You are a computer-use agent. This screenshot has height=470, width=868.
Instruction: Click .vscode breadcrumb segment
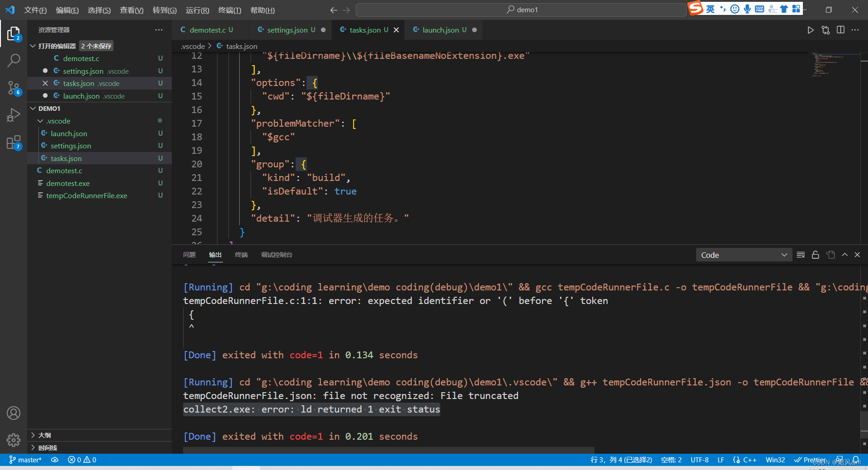(x=193, y=46)
